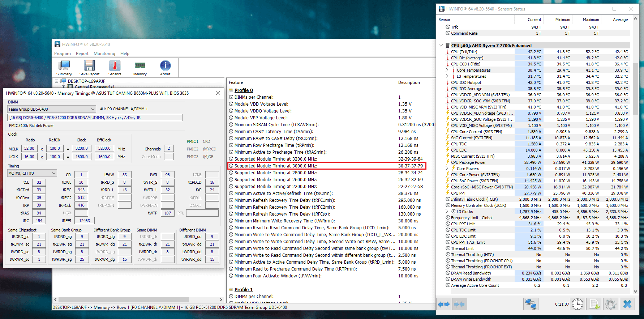The height and width of the screenshot is (319, 644).
Task: Click the thermometer icon beside CPU (Tctl/Tdie)
Action: tap(448, 52)
